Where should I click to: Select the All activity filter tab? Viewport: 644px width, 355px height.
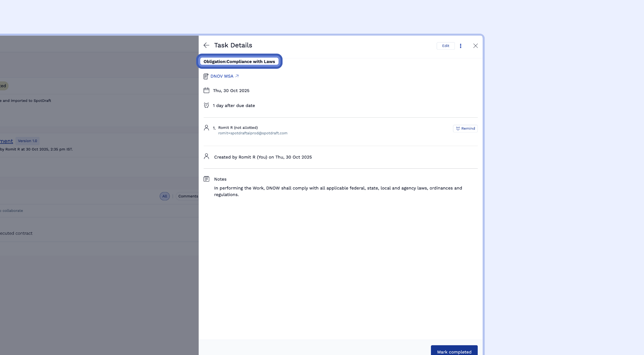165,196
